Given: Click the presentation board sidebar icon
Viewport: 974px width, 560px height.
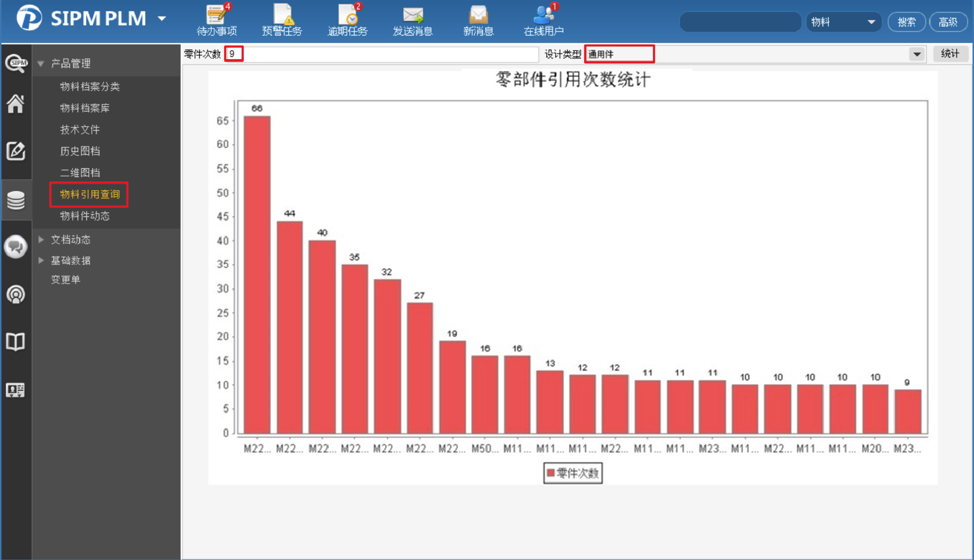Looking at the screenshot, I should [15, 390].
